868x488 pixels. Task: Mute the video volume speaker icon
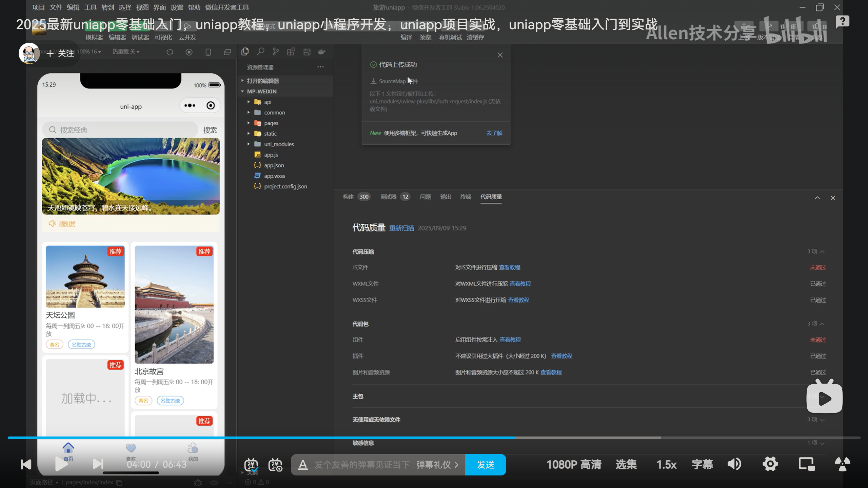[734, 464]
